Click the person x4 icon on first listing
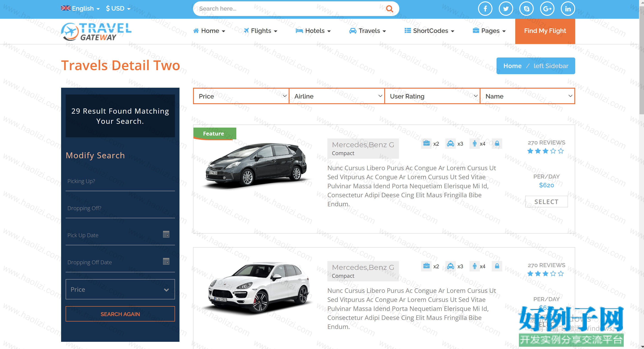The image size is (644, 349). 474,143
